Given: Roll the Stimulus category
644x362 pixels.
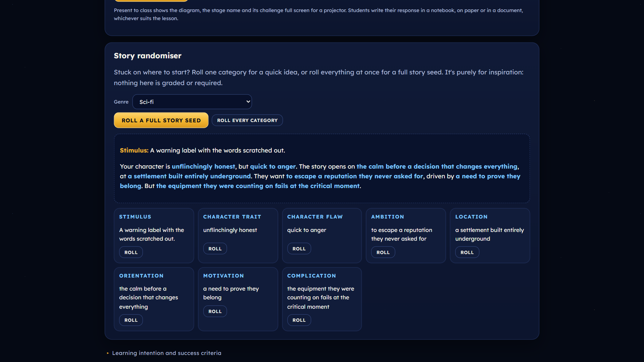Looking at the screenshot, I should [131, 252].
